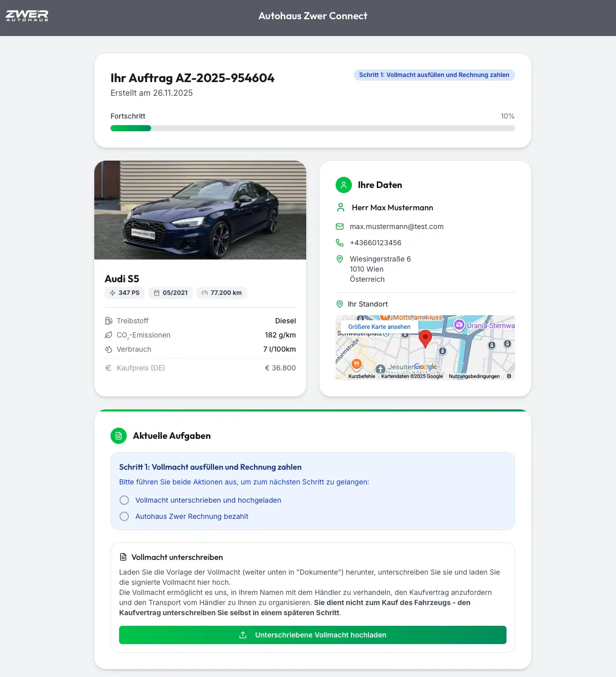Click the CO2-Emissionen leaf icon
The width and height of the screenshot is (616, 677).
(x=108, y=334)
